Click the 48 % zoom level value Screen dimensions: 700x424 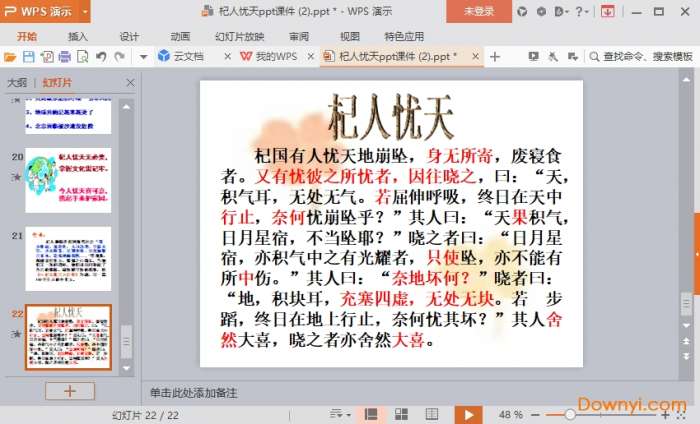[511, 415]
